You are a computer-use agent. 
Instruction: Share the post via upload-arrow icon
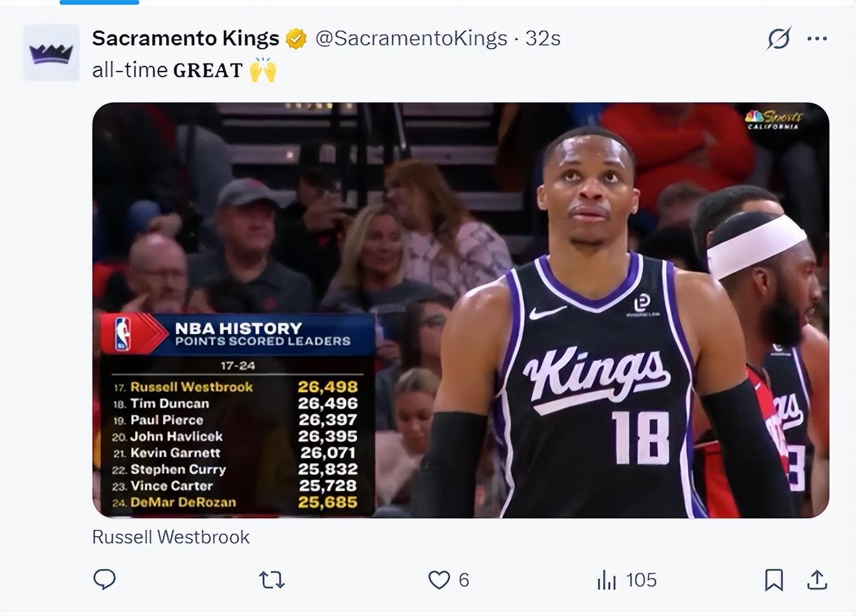click(x=817, y=579)
